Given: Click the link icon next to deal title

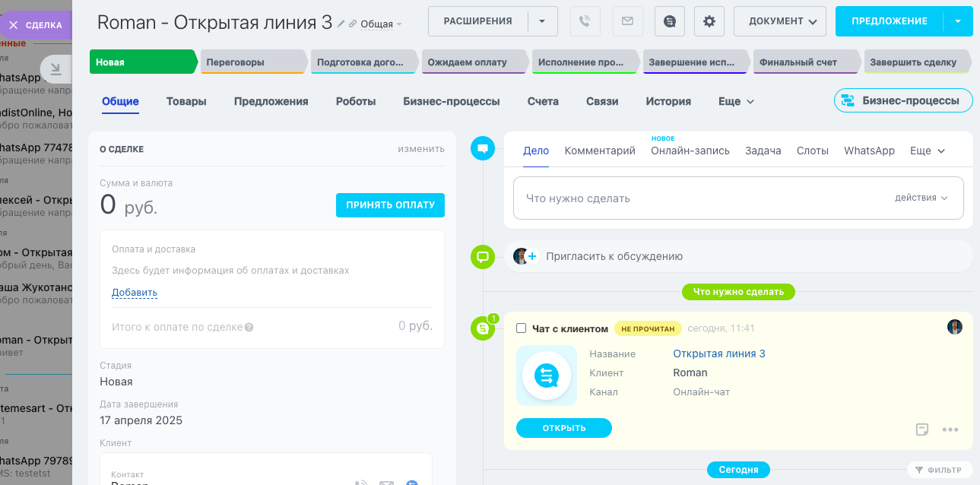Looking at the screenshot, I should click(x=353, y=24).
